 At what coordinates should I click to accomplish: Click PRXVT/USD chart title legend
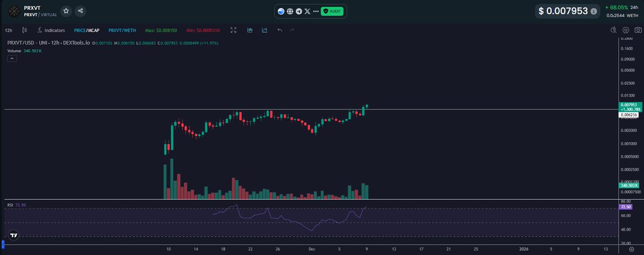48,42
